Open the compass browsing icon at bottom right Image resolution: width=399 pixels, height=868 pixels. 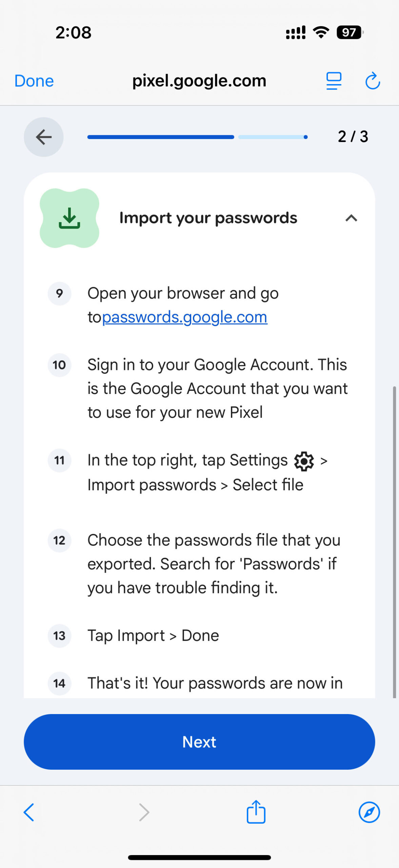coord(370,812)
